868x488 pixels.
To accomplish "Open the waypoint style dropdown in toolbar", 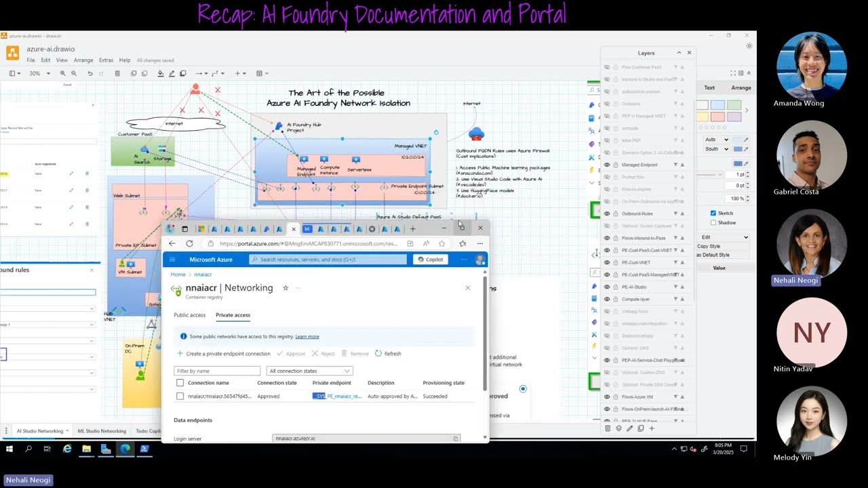I will pos(218,73).
